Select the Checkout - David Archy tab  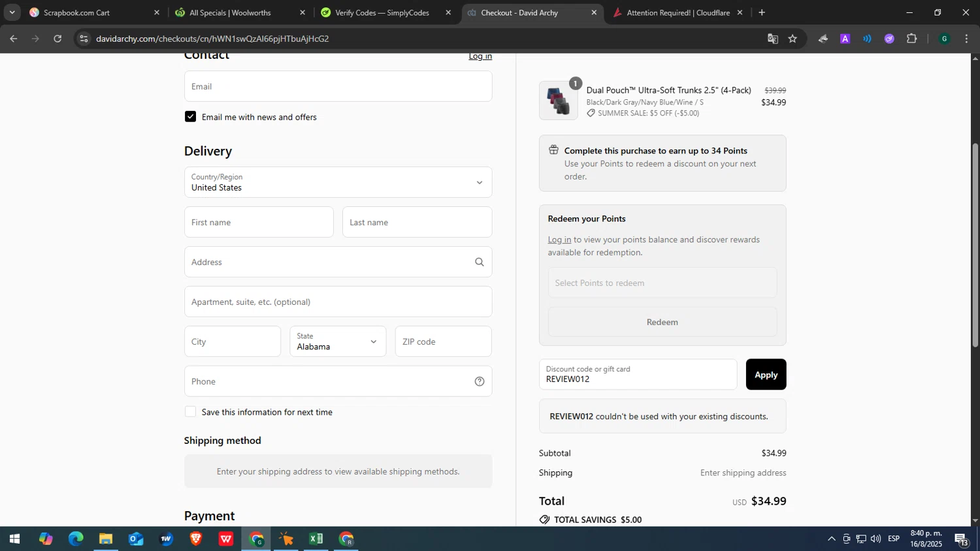[x=531, y=12]
